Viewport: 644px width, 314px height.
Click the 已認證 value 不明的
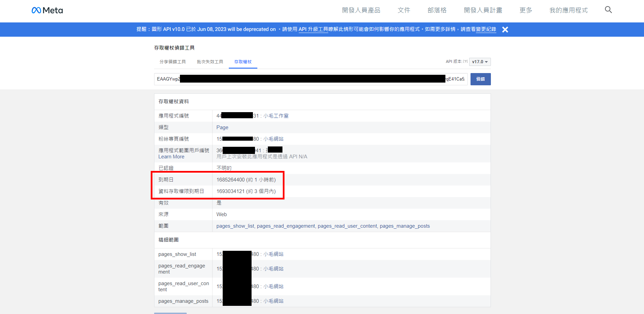[224, 168]
